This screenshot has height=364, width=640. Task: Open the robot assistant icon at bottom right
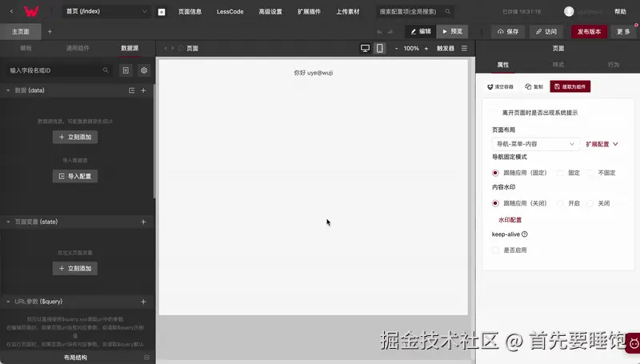point(634,343)
